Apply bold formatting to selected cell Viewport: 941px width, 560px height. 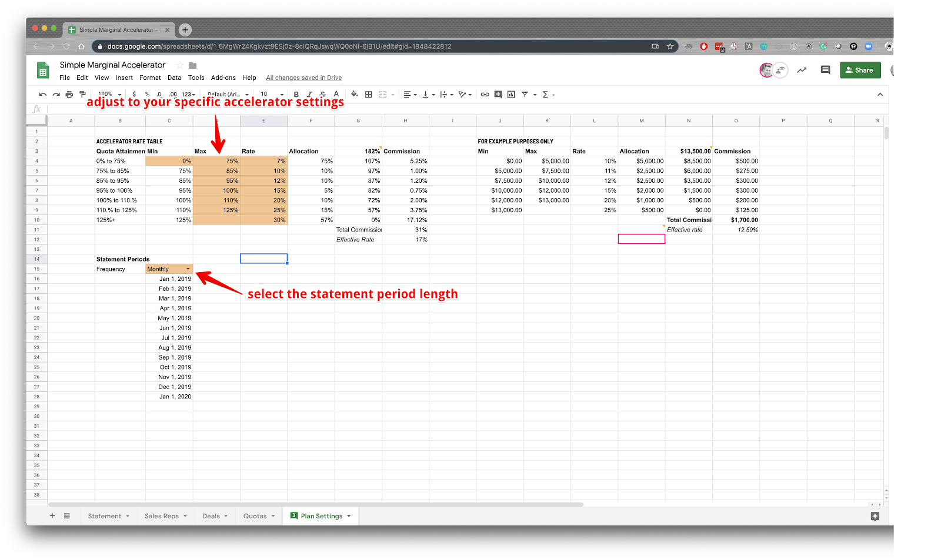pos(296,94)
